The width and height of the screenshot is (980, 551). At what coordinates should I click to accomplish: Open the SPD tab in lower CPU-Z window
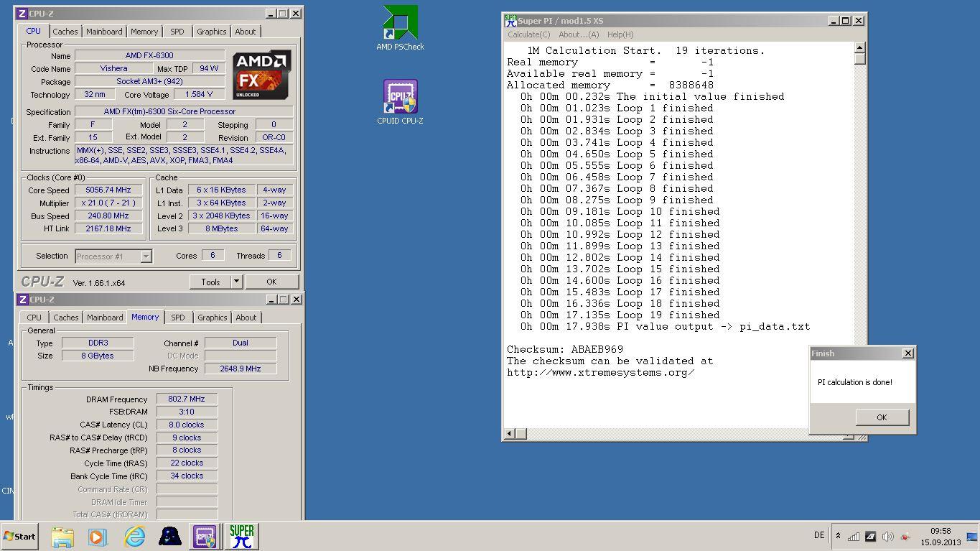pyautogui.click(x=178, y=318)
